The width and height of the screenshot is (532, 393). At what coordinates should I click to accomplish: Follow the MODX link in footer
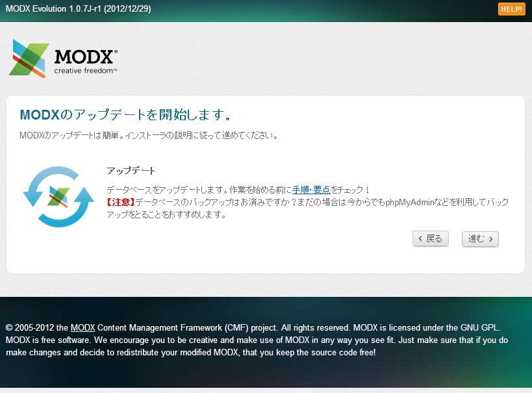tap(82, 327)
